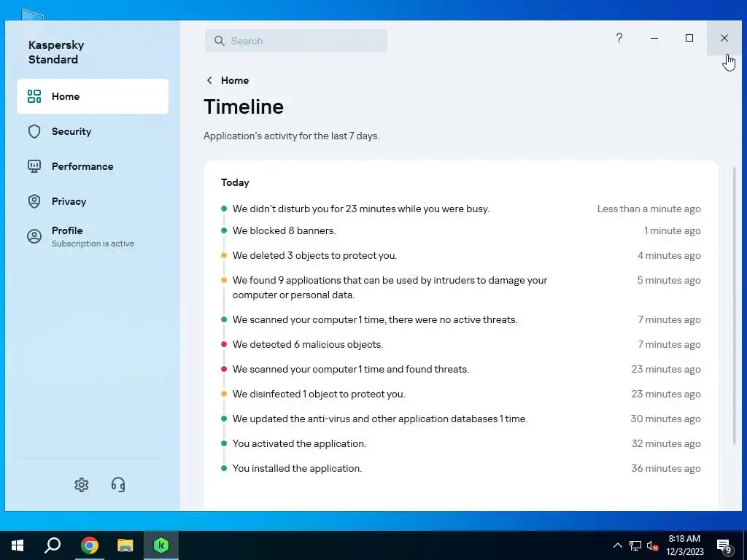
Task: Click the Security shield icon
Action: [34, 131]
